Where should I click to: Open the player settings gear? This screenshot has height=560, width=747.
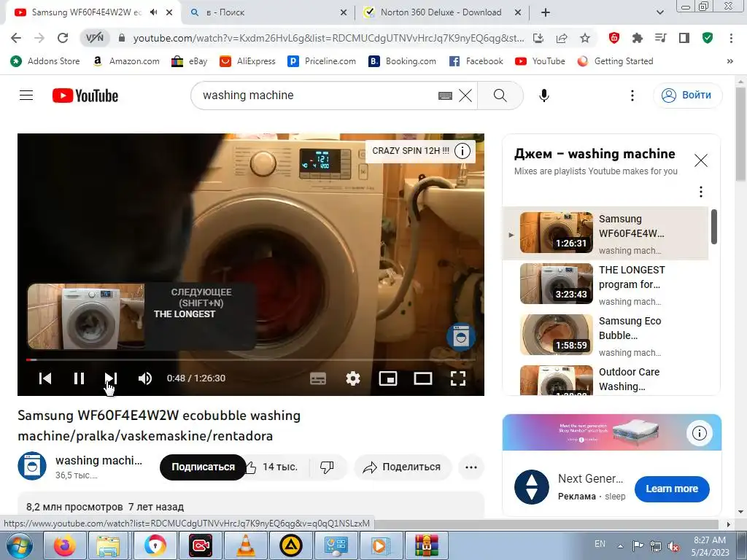pos(353,378)
